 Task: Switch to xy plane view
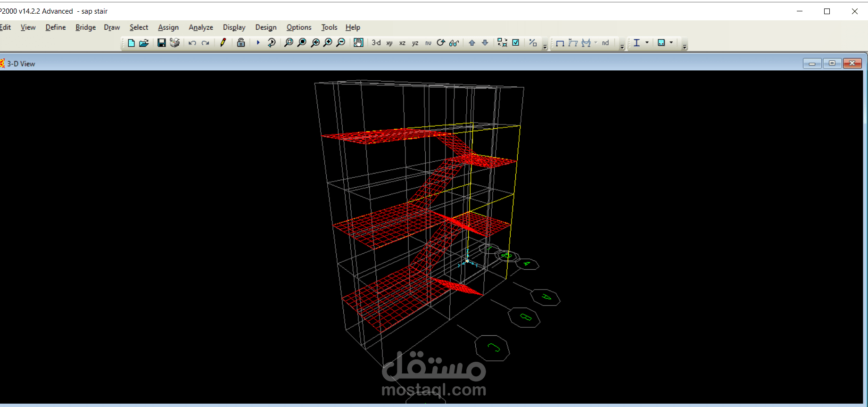389,43
